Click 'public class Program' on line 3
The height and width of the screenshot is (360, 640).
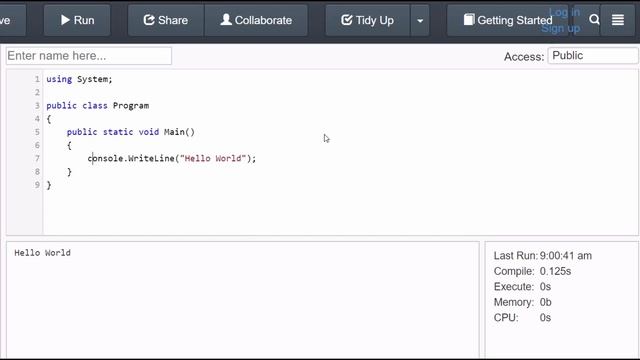[98, 106]
